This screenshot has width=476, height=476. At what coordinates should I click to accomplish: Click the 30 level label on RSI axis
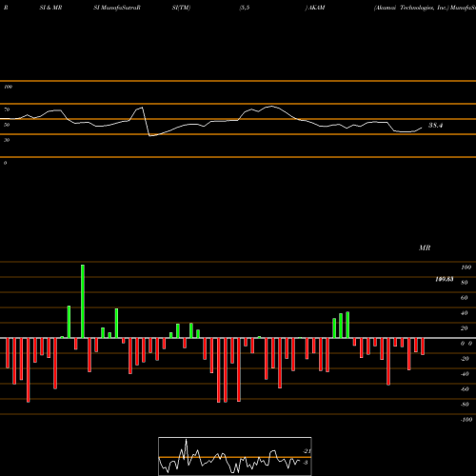pyautogui.click(x=7, y=140)
